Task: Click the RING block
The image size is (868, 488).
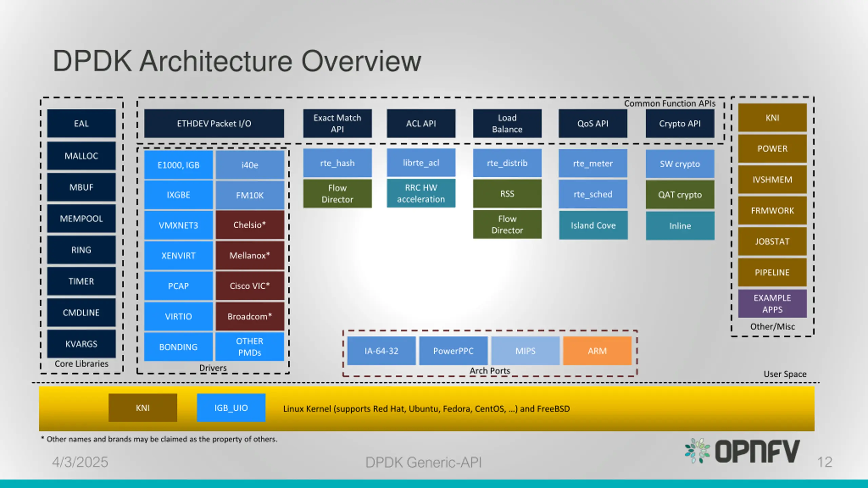Action: (81, 250)
